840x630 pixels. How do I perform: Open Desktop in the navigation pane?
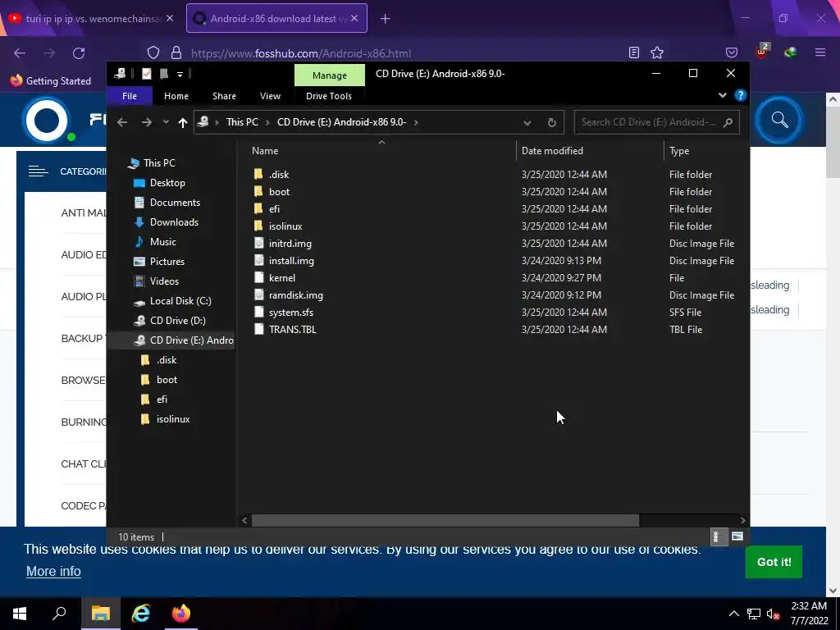[167, 183]
